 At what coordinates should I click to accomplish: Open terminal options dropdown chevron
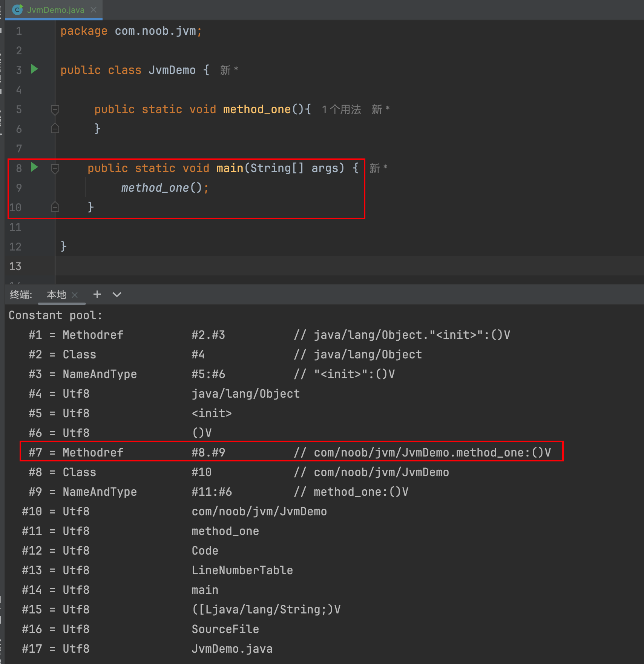point(117,295)
